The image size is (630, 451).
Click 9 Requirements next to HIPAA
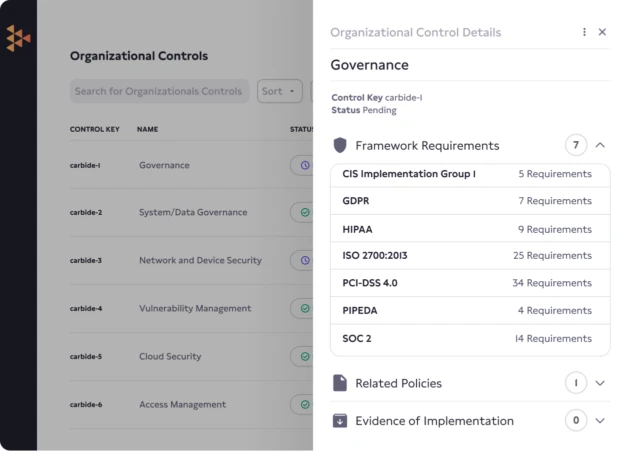tap(555, 229)
